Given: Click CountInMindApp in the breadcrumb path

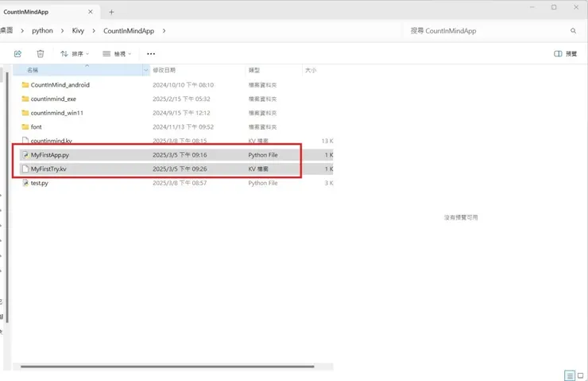Looking at the screenshot, I should pyautogui.click(x=129, y=31).
